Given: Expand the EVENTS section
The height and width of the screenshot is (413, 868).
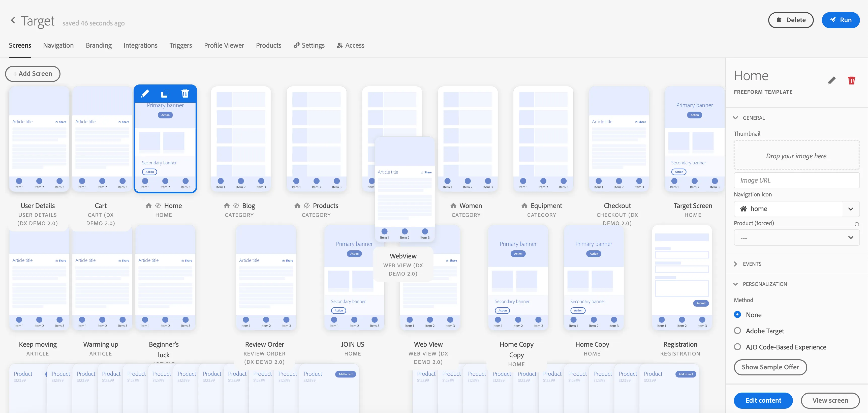Looking at the screenshot, I should (x=735, y=264).
